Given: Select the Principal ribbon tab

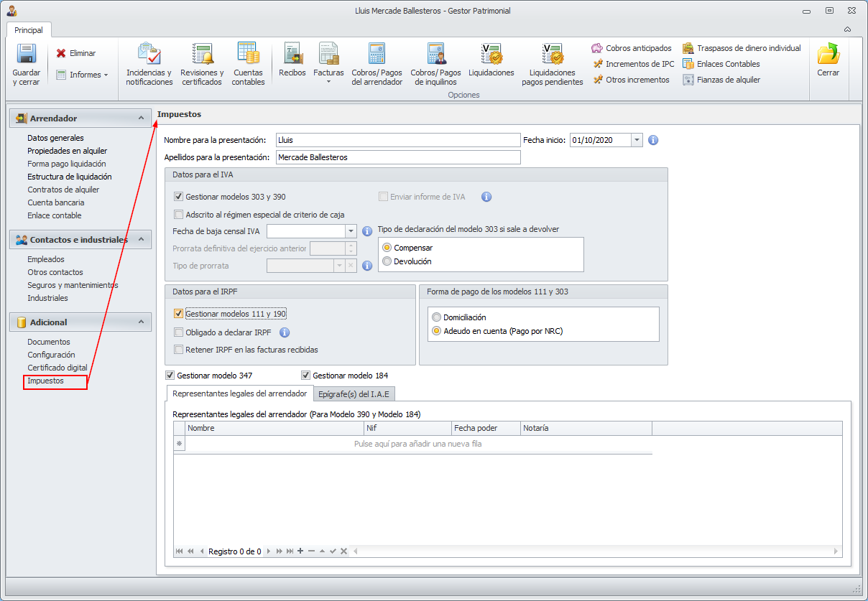Looking at the screenshot, I should click(x=29, y=30).
